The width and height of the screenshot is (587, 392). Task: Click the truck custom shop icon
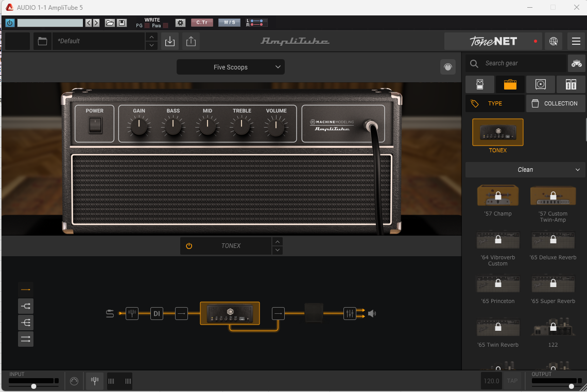[x=577, y=63]
